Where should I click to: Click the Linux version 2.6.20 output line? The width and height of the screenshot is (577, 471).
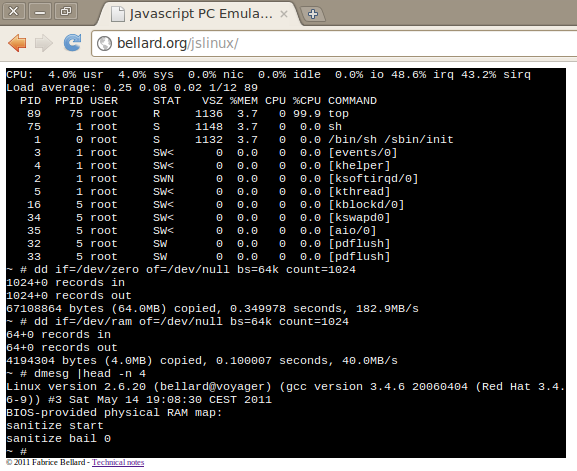pyautogui.click(x=286, y=387)
